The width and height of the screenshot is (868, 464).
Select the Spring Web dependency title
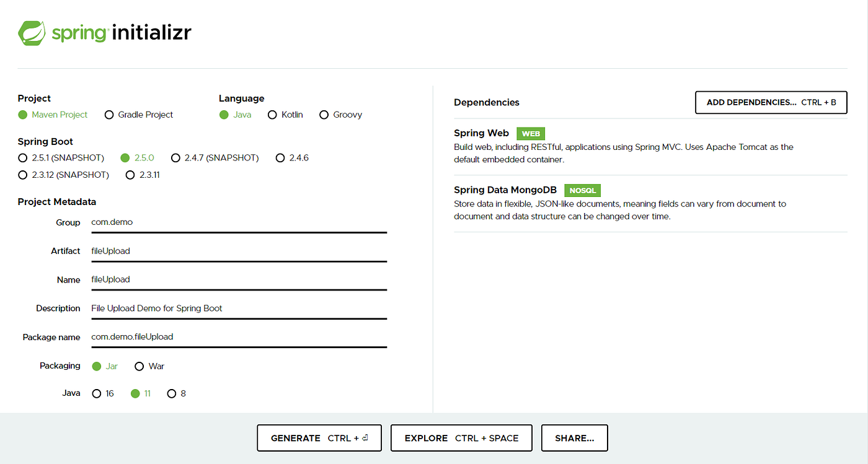481,133
